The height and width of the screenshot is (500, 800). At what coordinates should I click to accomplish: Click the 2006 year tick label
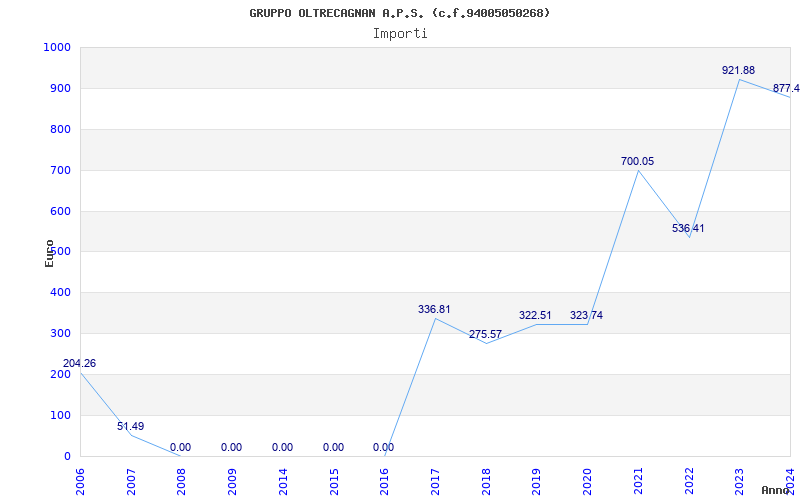(x=81, y=481)
